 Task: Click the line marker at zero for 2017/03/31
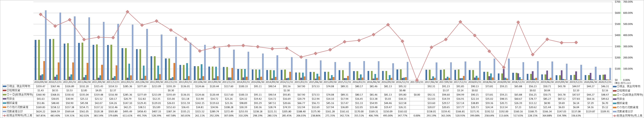point(417,80)
